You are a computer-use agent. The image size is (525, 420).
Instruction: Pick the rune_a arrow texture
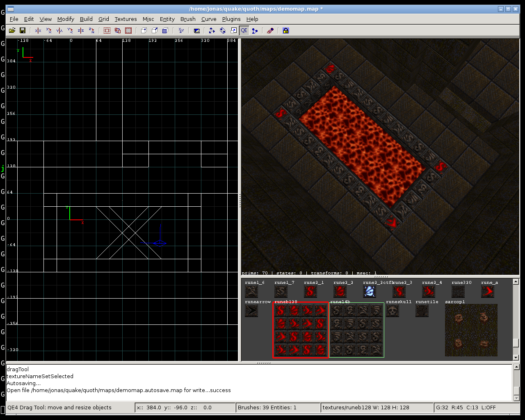point(488,292)
